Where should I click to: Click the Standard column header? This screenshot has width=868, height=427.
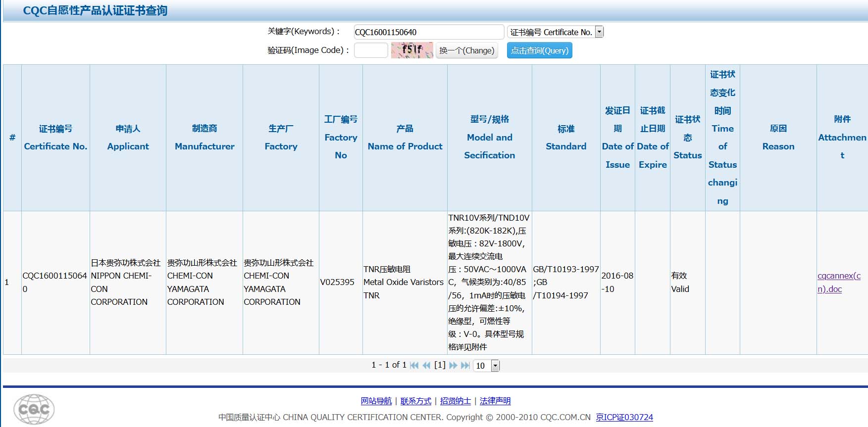[x=566, y=138]
